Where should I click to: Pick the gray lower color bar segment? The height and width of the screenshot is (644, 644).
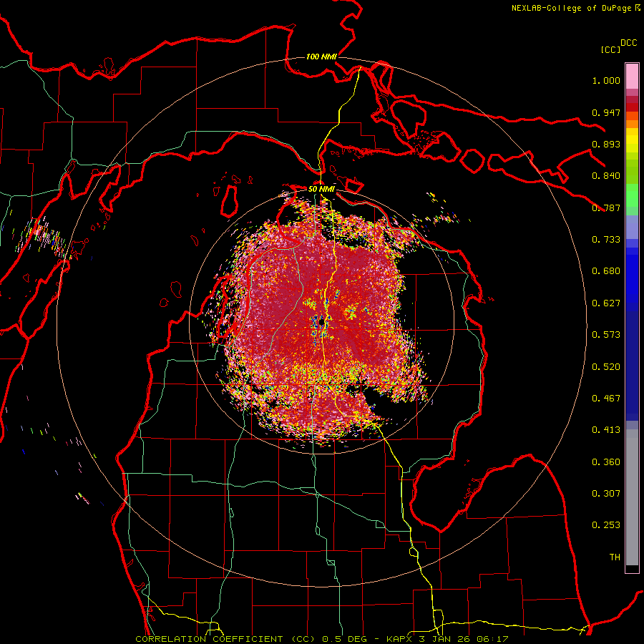point(632,497)
